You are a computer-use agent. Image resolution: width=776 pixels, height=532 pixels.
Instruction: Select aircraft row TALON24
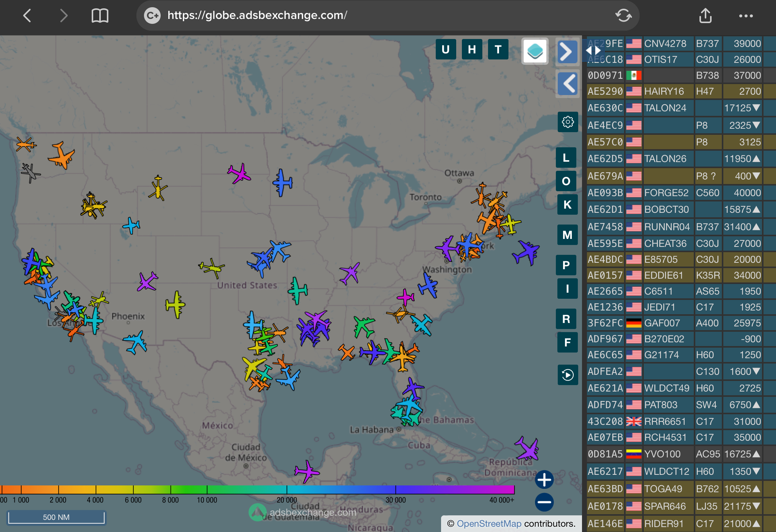[681, 108]
